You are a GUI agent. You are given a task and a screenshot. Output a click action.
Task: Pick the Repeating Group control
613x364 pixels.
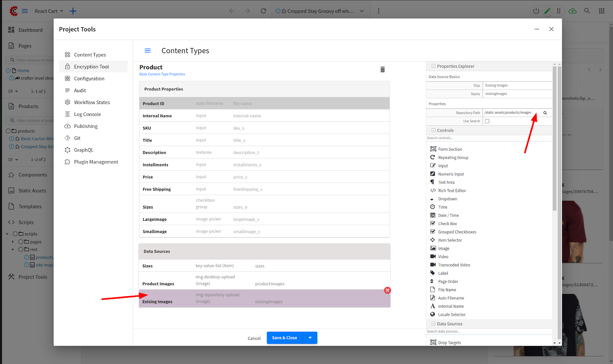(x=453, y=158)
